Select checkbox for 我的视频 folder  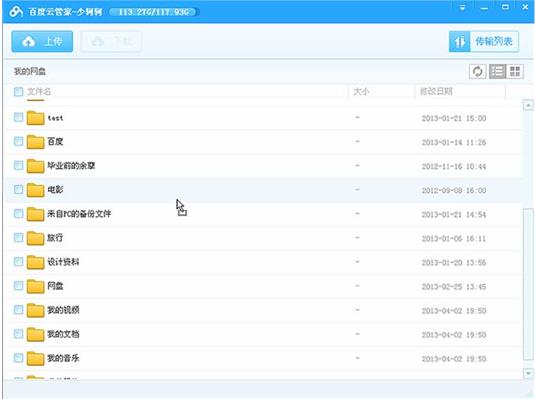18,310
